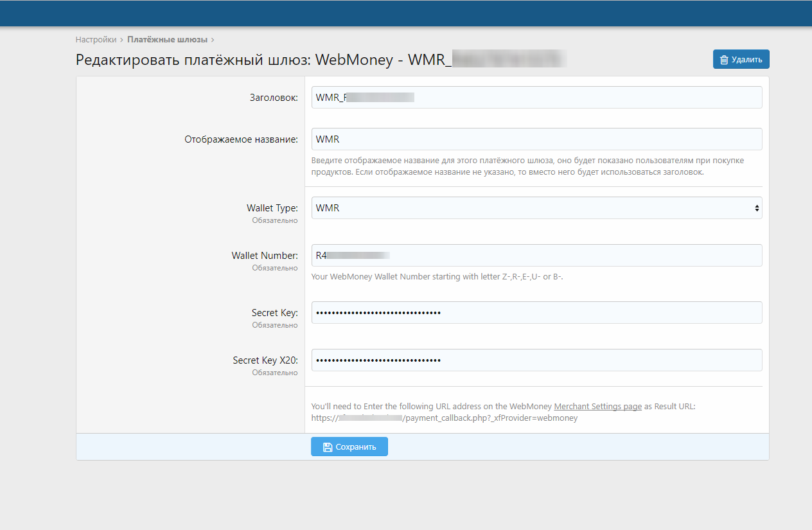Open Платёжные шлюзы breadcrumb link
This screenshot has width=812, height=530.
pyautogui.click(x=167, y=39)
